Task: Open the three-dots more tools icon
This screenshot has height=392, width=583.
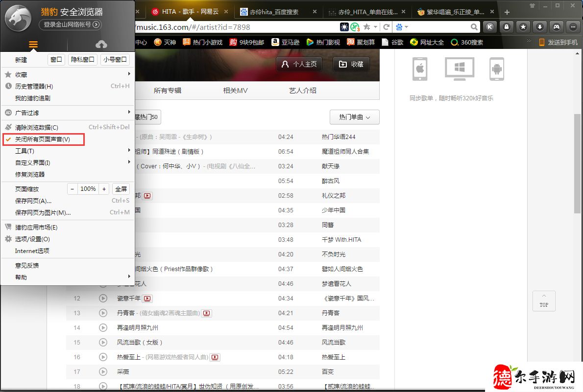Action: [573, 27]
